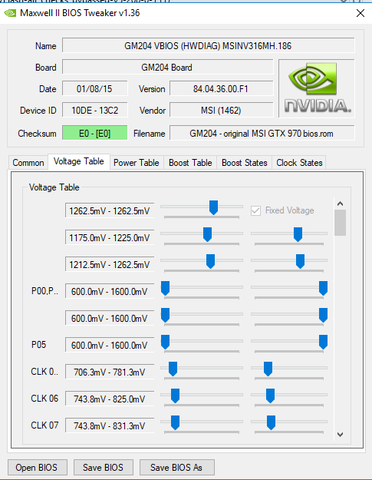Screen dimensions: 372x480
Task: Click the green Checksum field E0 - [E0]
Action: coord(95,133)
